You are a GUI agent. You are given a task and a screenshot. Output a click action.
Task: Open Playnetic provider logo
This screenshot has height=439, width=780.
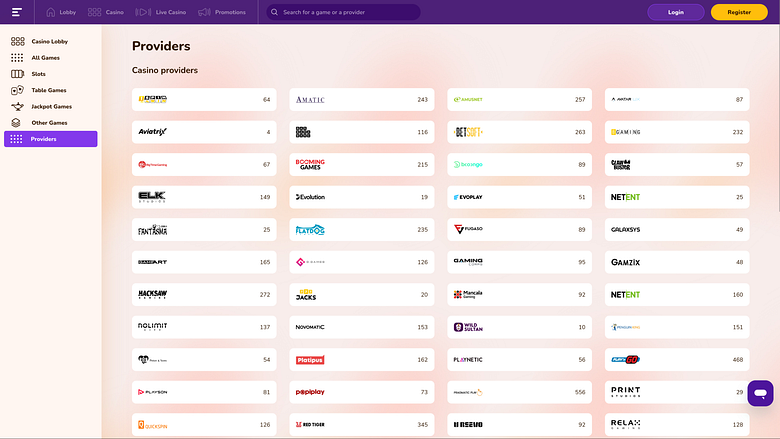click(468, 359)
